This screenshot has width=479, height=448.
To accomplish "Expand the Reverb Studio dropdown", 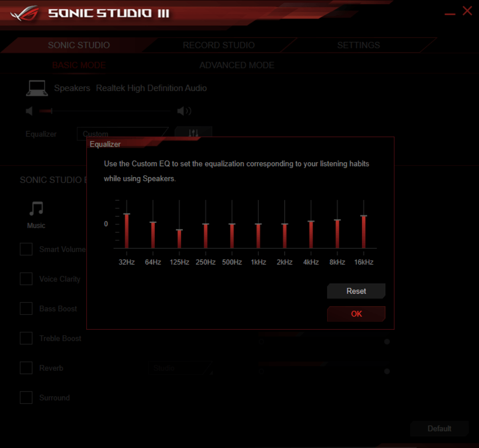I will click(x=180, y=368).
